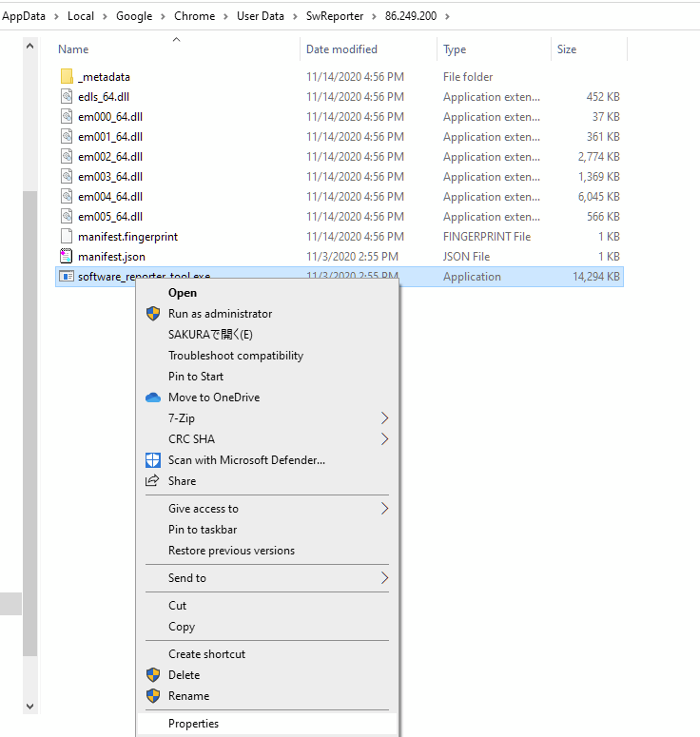Select the manifest.fingerprint file name

point(127,237)
